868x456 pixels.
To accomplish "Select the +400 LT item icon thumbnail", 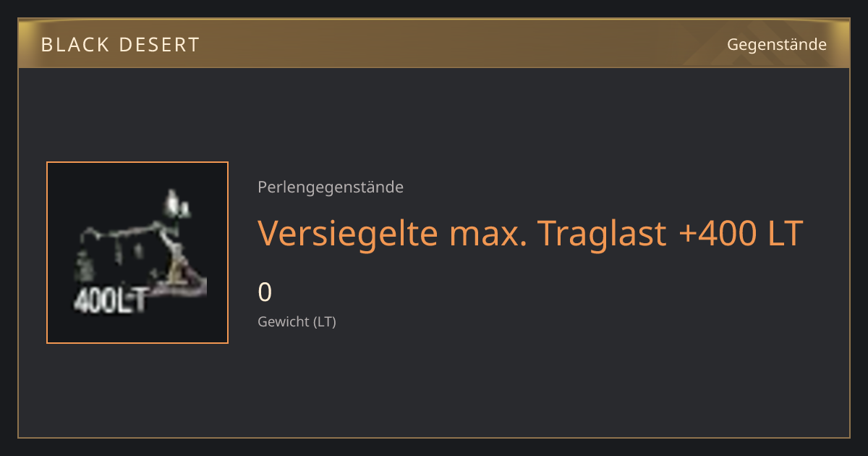I will tap(137, 253).
